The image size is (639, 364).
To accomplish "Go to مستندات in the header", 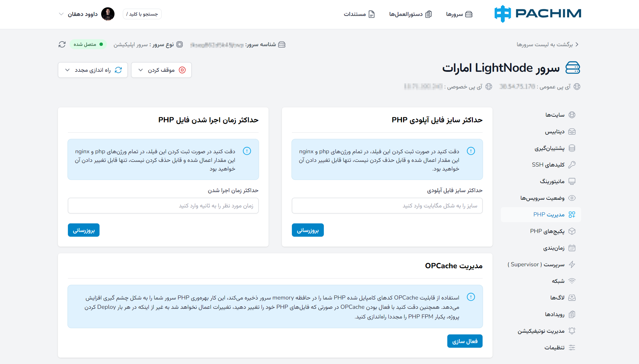I will (x=359, y=14).
